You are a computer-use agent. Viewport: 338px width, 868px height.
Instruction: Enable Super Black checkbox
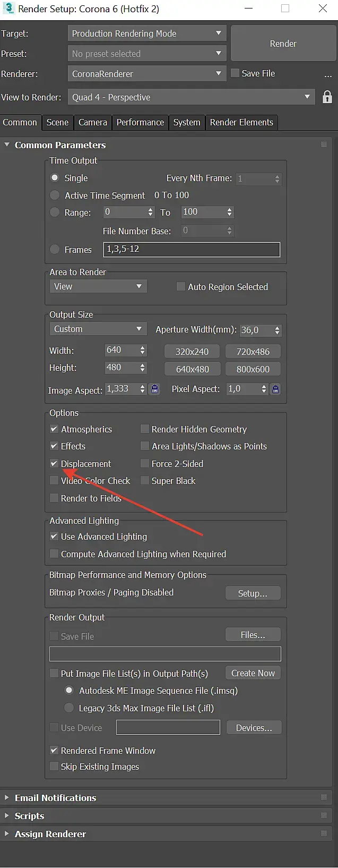[144, 480]
